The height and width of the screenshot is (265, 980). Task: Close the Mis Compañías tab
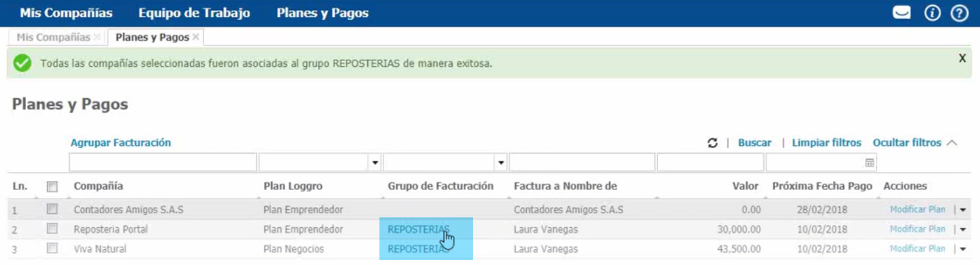[97, 37]
